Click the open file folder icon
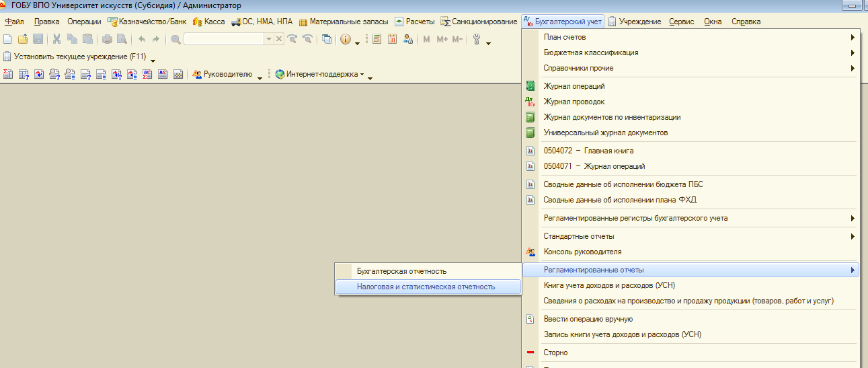 tap(23, 39)
